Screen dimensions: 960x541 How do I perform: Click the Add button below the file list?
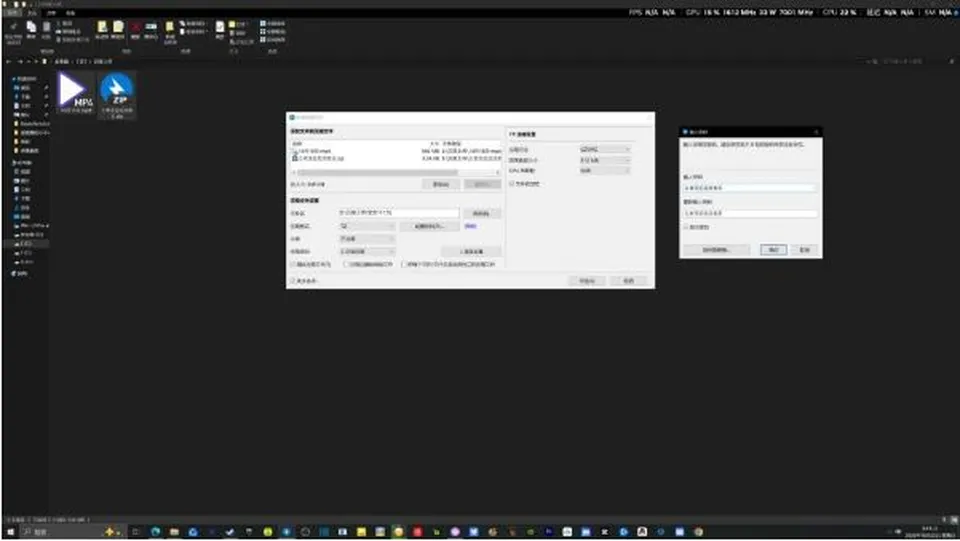(x=441, y=184)
